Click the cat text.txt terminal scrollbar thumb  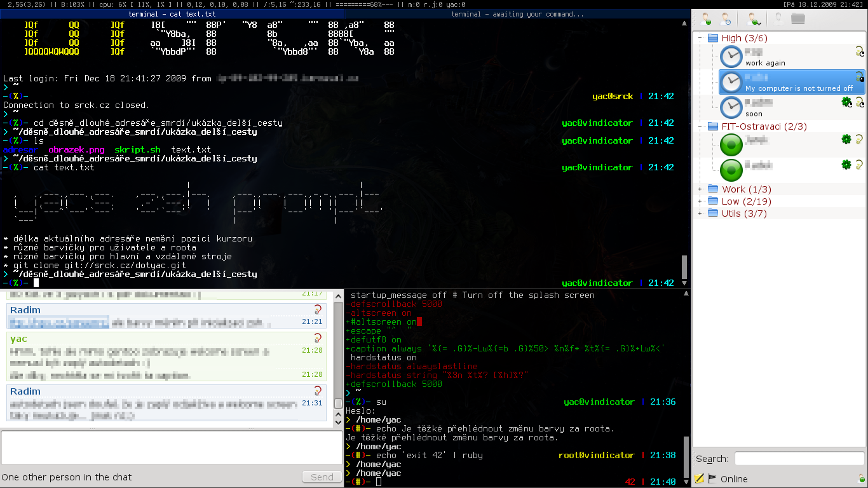coord(684,266)
